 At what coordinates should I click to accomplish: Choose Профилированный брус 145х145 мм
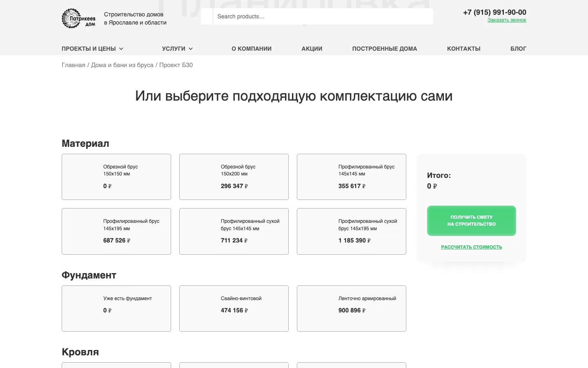click(352, 177)
